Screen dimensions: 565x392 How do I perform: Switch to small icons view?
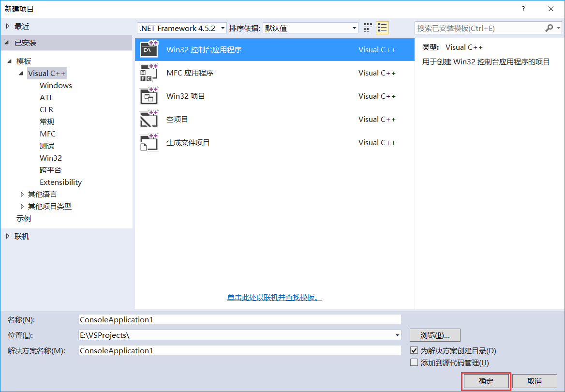[x=382, y=28]
